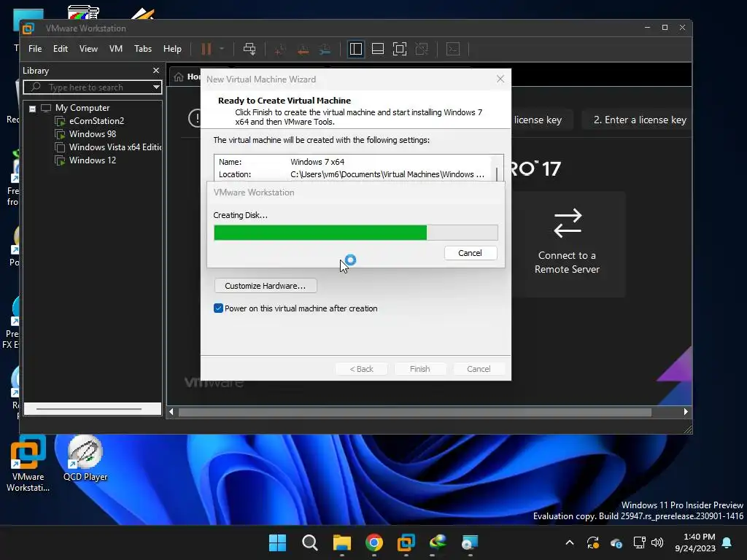Screen dimensions: 747x560
Task: Cancel the Creating Disk operation
Action: 471,253
